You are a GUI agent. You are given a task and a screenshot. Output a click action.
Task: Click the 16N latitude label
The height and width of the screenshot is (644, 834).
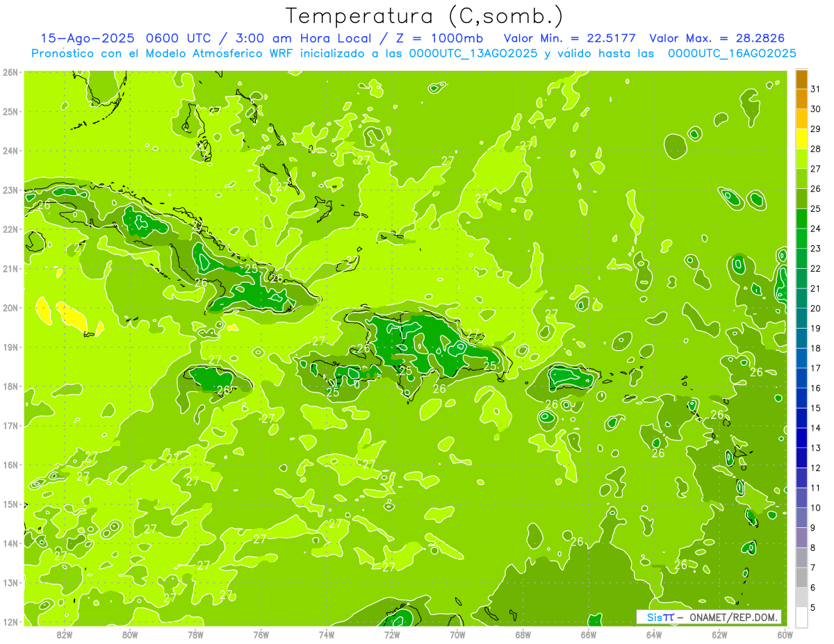(10, 465)
